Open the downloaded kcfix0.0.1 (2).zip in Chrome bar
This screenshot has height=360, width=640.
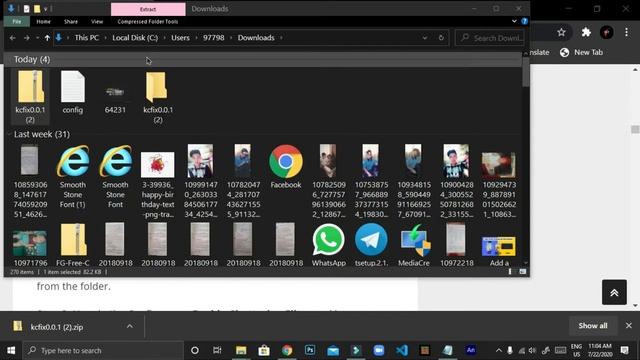[56, 327]
